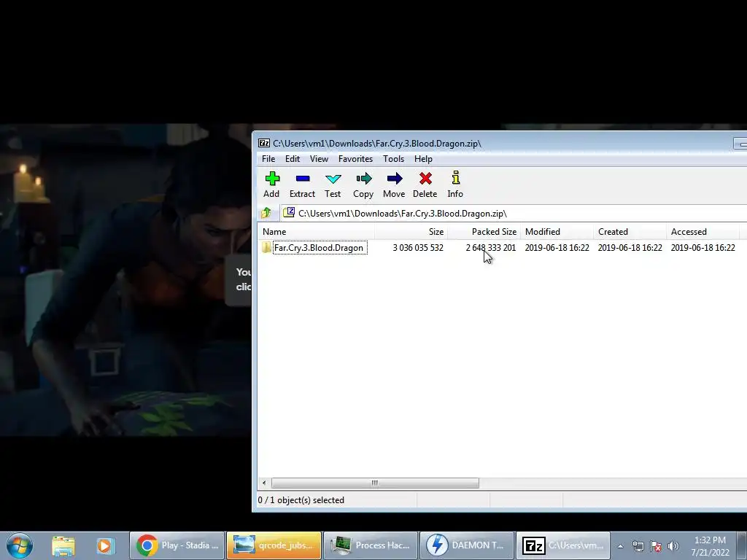Click the horizontal scrollbar thumb
This screenshot has width=747, height=560.
click(x=375, y=483)
